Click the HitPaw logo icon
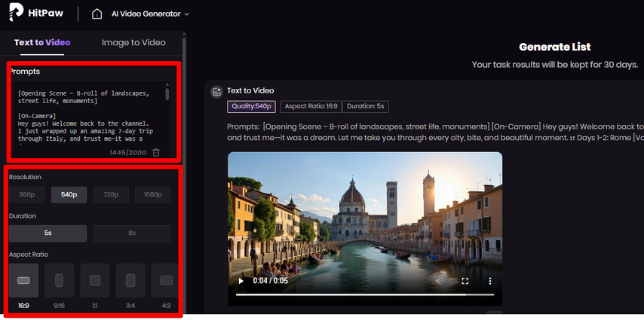The height and width of the screenshot is (320, 644). pos(17,14)
